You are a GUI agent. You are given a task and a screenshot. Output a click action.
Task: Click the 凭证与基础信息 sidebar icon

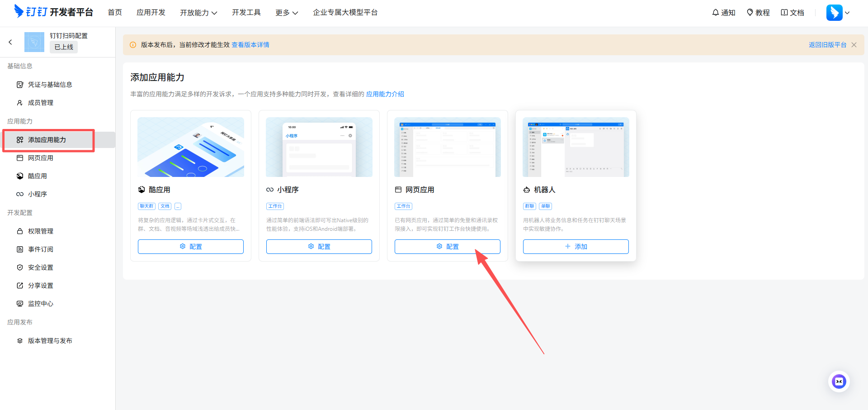[20, 85]
